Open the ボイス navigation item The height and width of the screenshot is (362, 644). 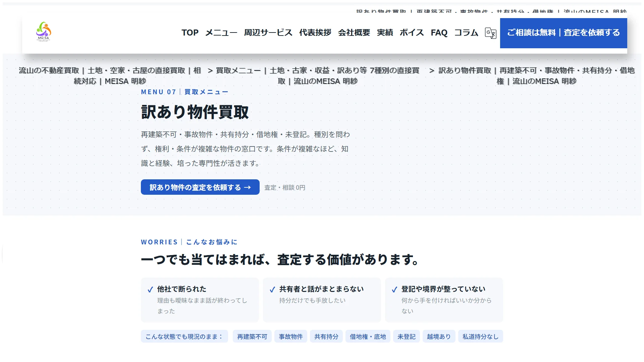412,33
